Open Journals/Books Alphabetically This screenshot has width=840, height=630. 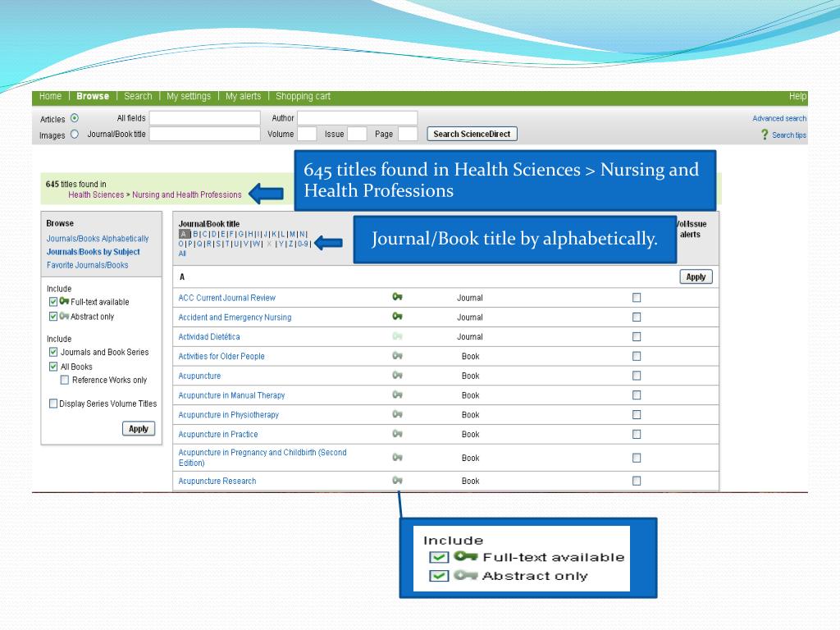pos(98,239)
